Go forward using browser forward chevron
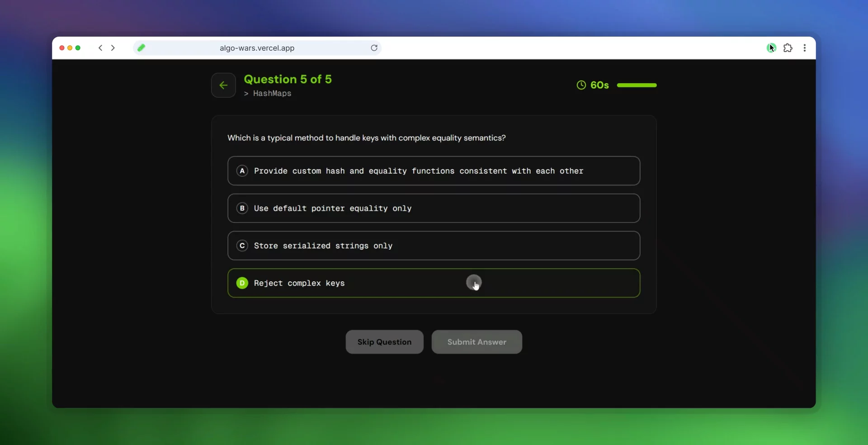868x445 pixels. (113, 48)
